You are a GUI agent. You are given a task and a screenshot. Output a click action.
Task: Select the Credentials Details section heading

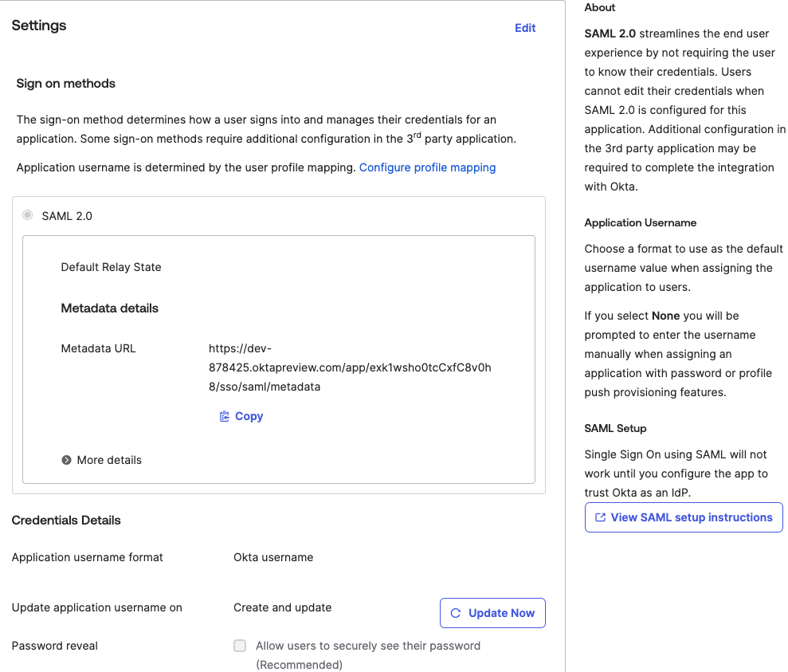coord(66,520)
